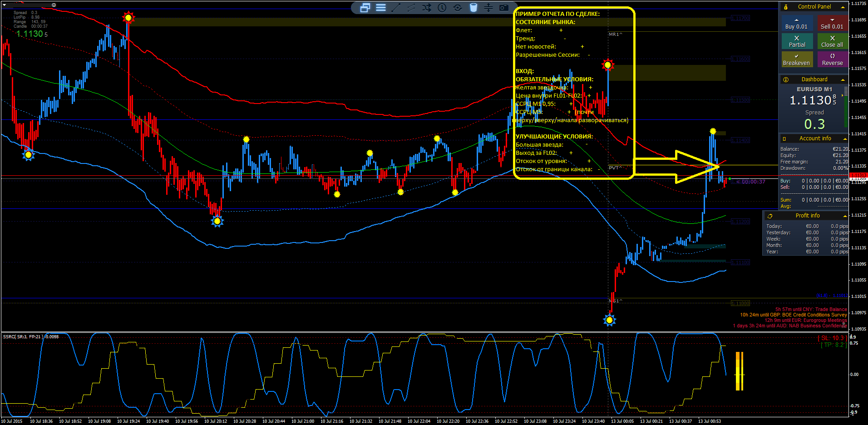Click the CNY Trade Balance news line

click(x=811, y=310)
